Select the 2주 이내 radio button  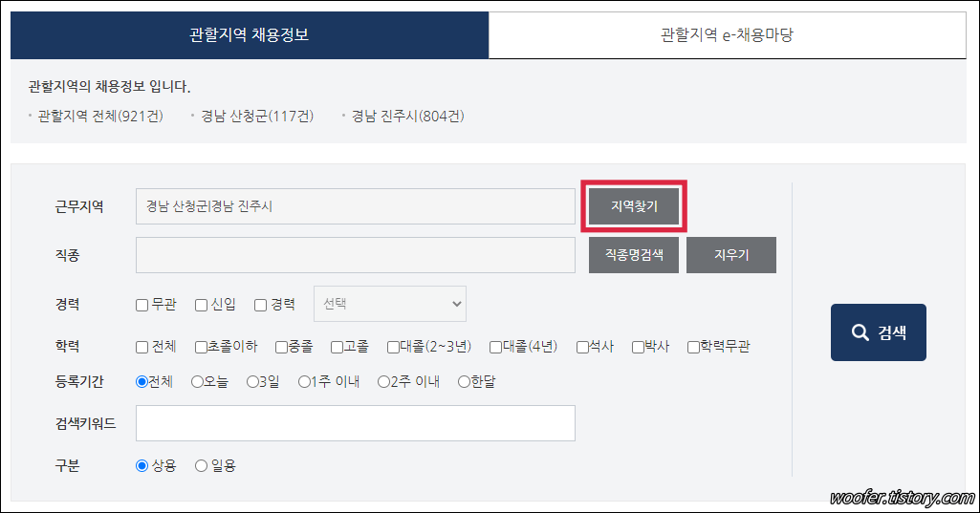click(383, 382)
